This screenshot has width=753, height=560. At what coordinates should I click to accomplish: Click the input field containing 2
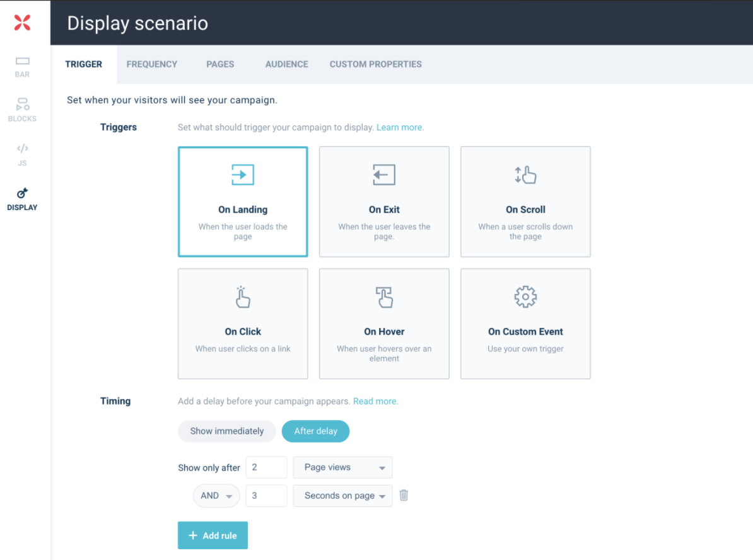point(267,467)
